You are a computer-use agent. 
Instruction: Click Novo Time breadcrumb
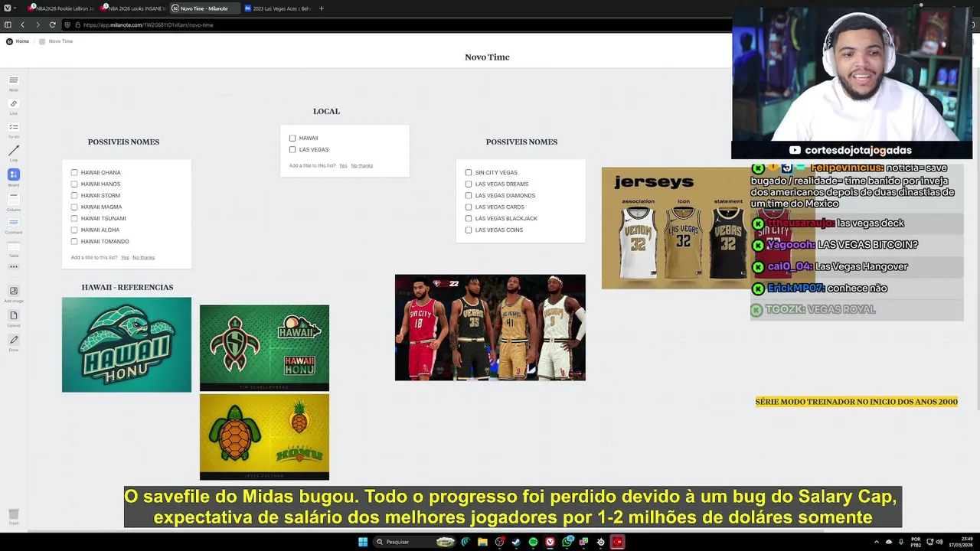56,41
